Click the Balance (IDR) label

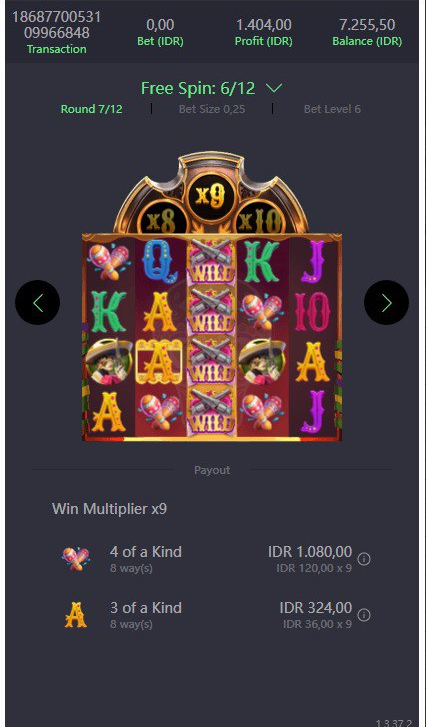(x=367, y=41)
